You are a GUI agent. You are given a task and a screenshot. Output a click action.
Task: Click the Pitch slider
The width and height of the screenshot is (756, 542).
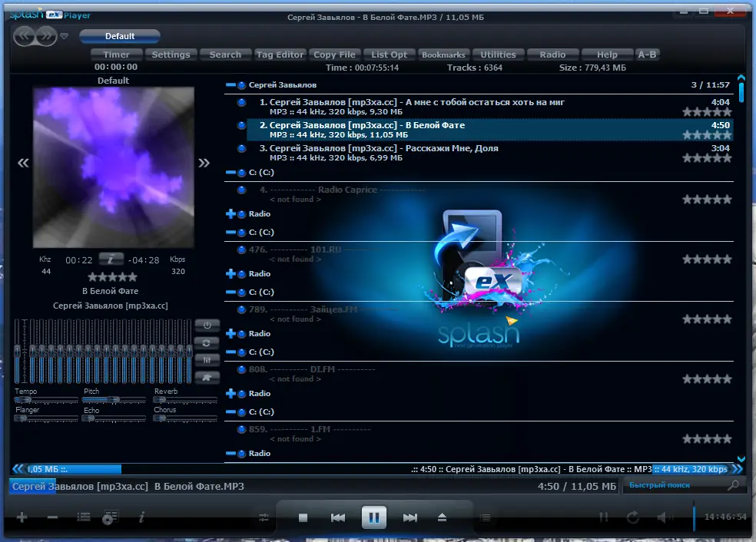pos(114,400)
